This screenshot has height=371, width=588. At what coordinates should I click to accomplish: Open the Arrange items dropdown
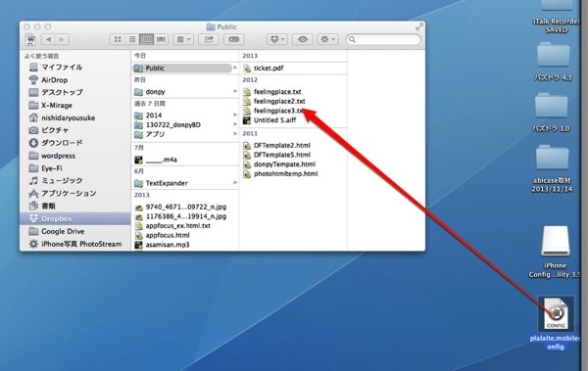(x=183, y=39)
